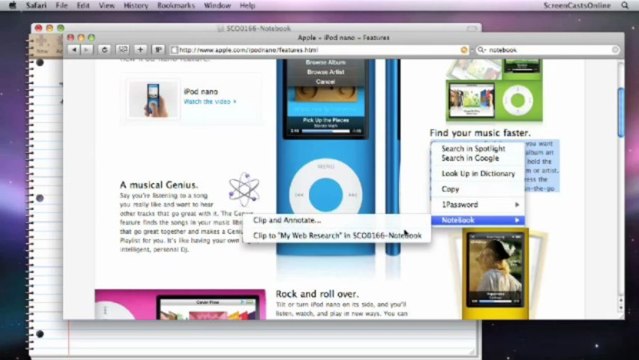Open the toolbar button left of the plus
The width and height of the screenshot is (639, 360).
tap(123, 50)
